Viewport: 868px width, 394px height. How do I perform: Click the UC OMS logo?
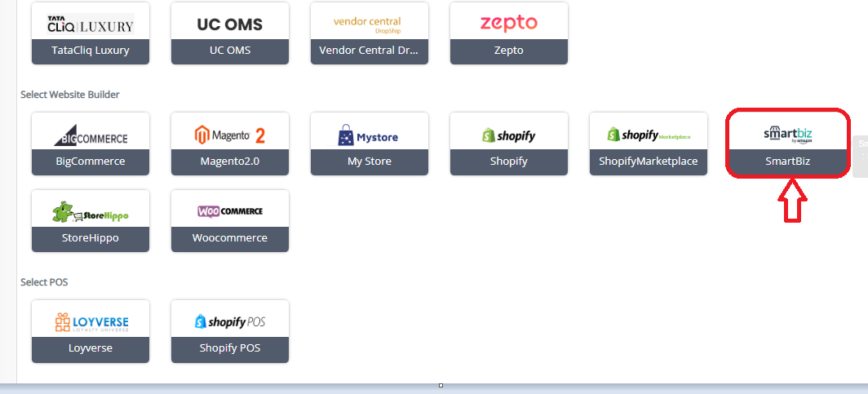click(230, 24)
